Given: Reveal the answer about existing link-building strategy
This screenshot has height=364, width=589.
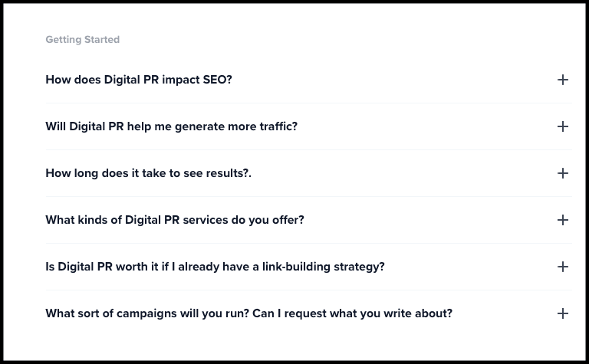Looking at the screenshot, I should (307, 267).
